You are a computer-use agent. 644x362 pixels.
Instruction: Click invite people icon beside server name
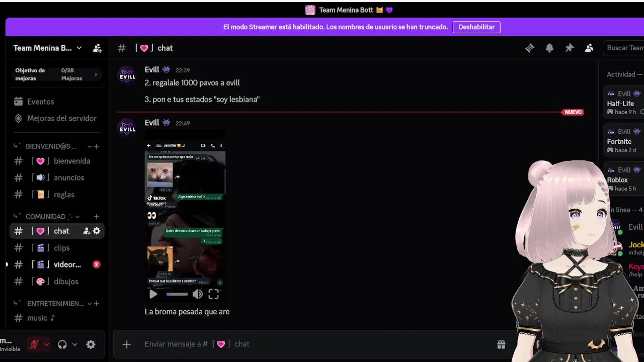coord(97,48)
